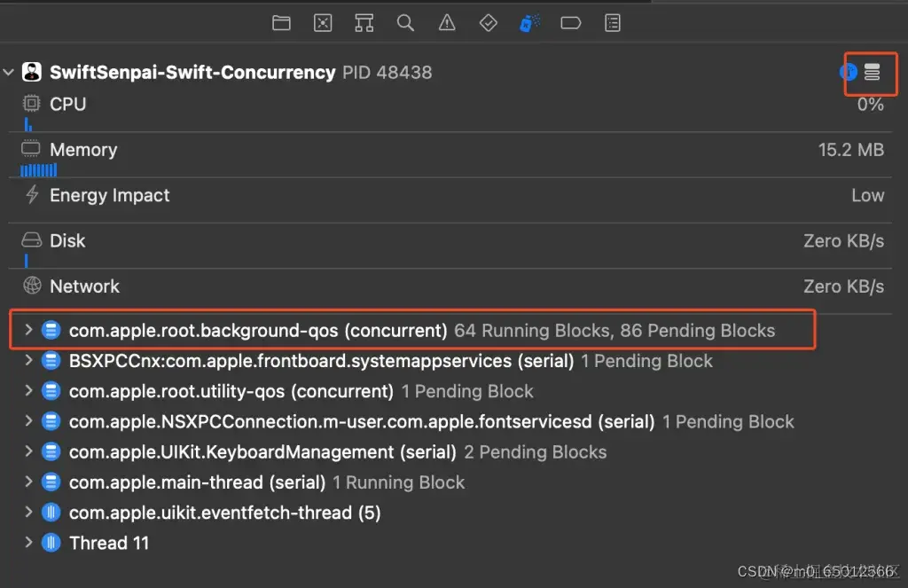908x588 pixels.
Task: Select com.apple.uikit.eventfetch-thread (5) label
Action: 224,513
